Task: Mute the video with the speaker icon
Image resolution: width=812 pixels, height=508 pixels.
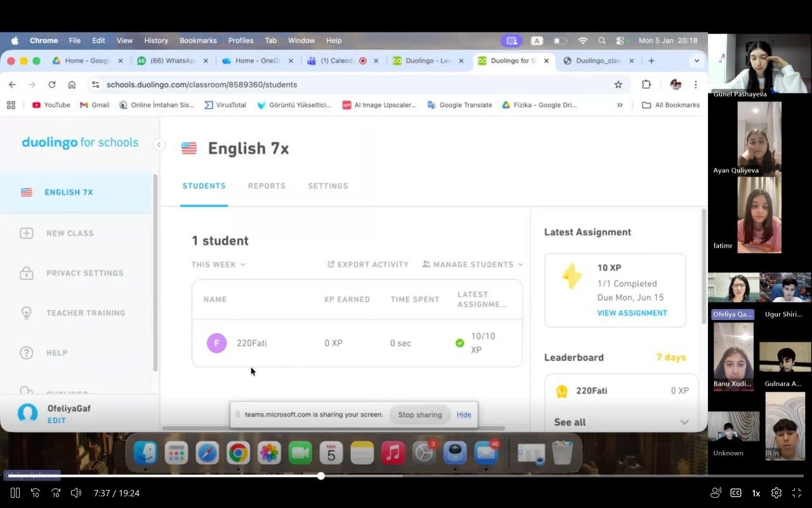Action: (76, 493)
